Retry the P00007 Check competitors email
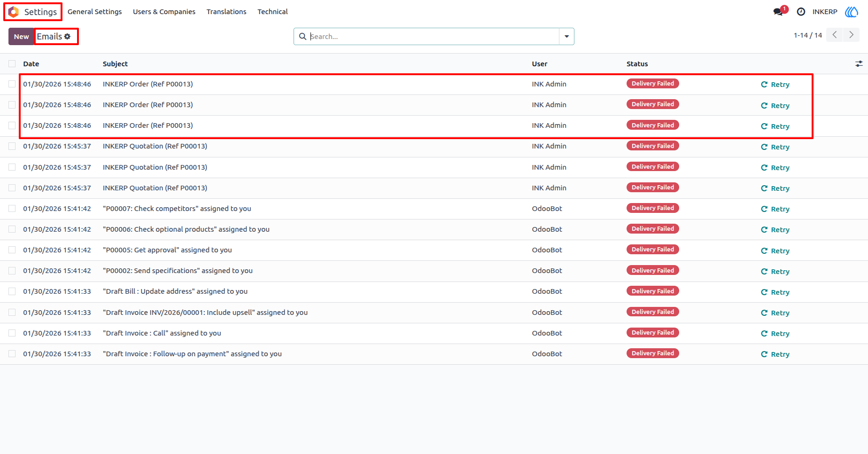868x454 pixels. click(775, 209)
